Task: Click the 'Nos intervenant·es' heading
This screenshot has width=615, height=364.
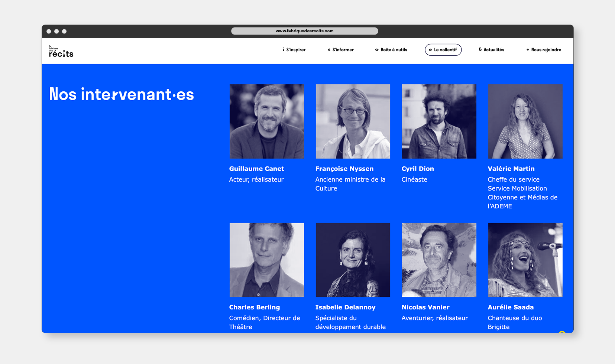Action: click(x=122, y=94)
